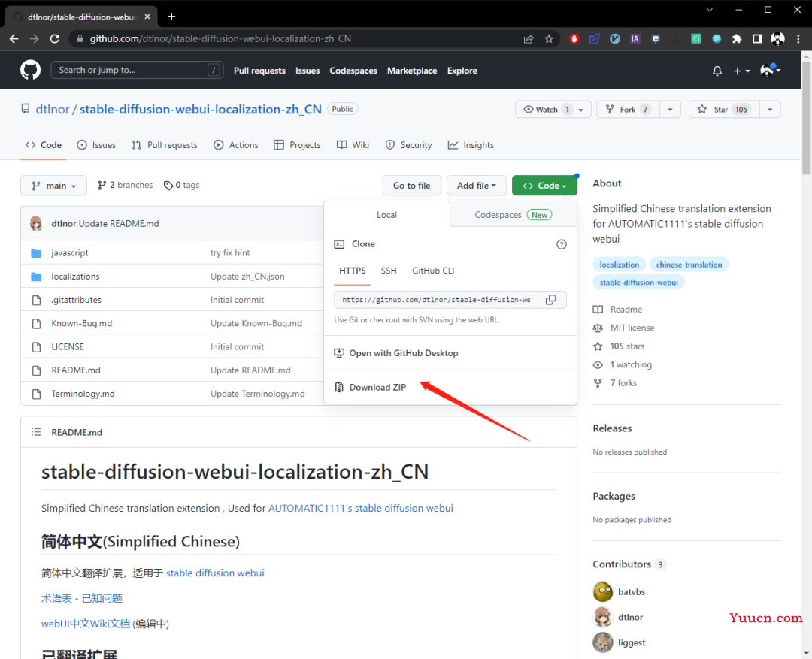The image size is (812, 659).
Task: Click the GitHub Octocat logo
Action: (31, 70)
